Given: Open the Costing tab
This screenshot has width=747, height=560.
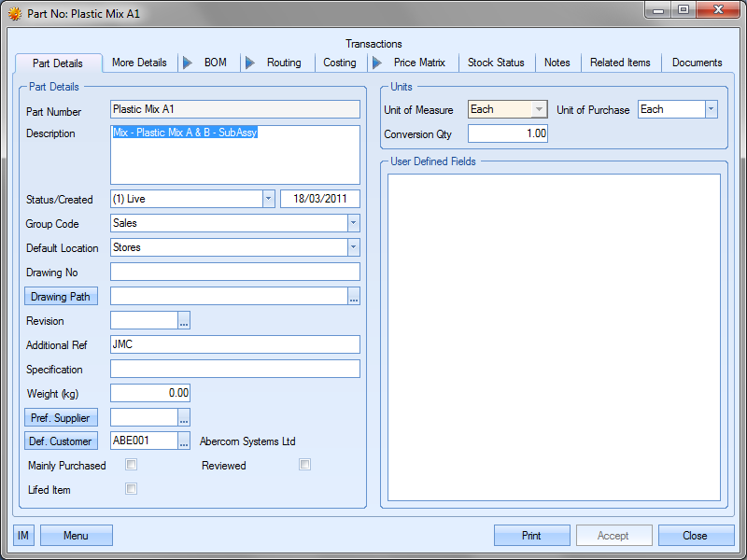Looking at the screenshot, I should (340, 63).
